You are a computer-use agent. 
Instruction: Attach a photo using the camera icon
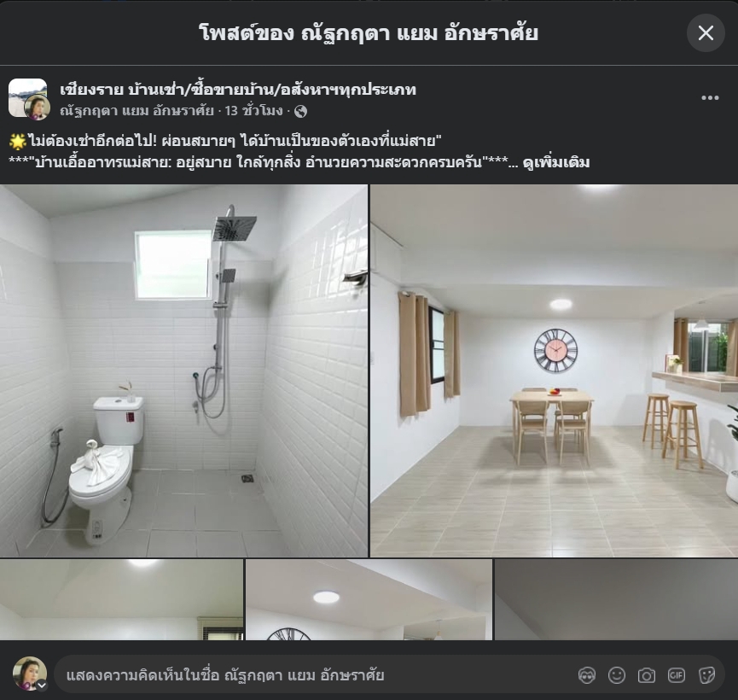(647, 675)
